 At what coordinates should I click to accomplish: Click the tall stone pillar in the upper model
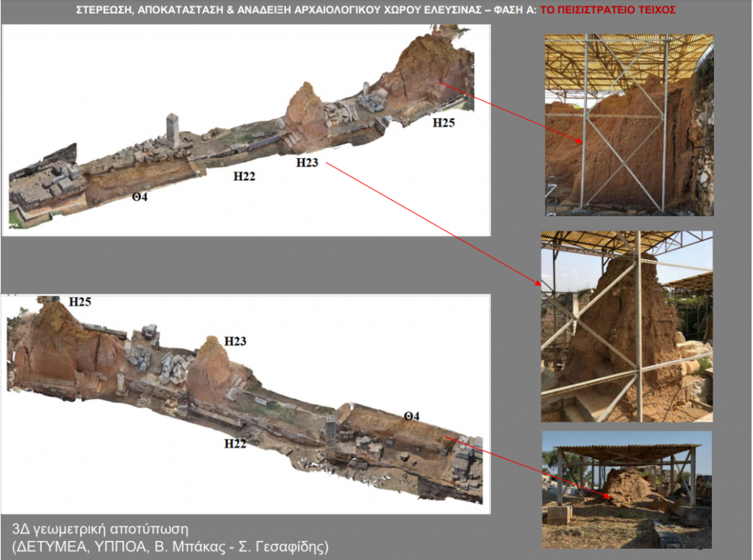(x=173, y=131)
